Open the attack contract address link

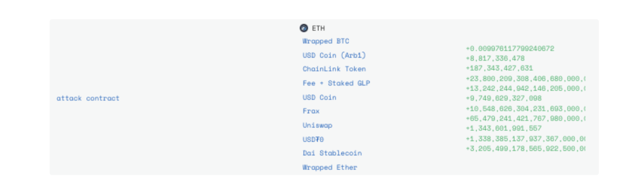[88, 98]
